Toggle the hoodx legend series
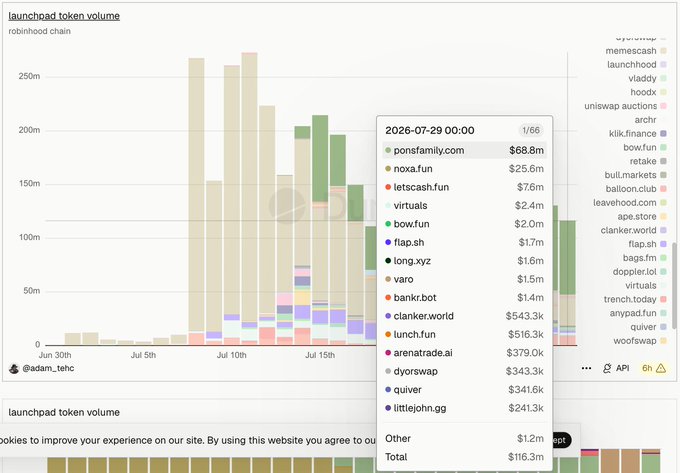680x473 pixels. click(x=648, y=92)
